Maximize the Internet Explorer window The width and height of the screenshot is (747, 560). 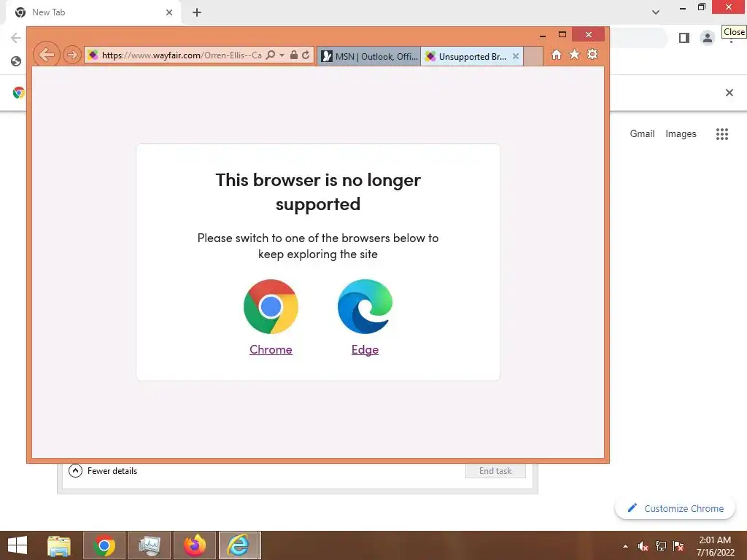coord(562,35)
